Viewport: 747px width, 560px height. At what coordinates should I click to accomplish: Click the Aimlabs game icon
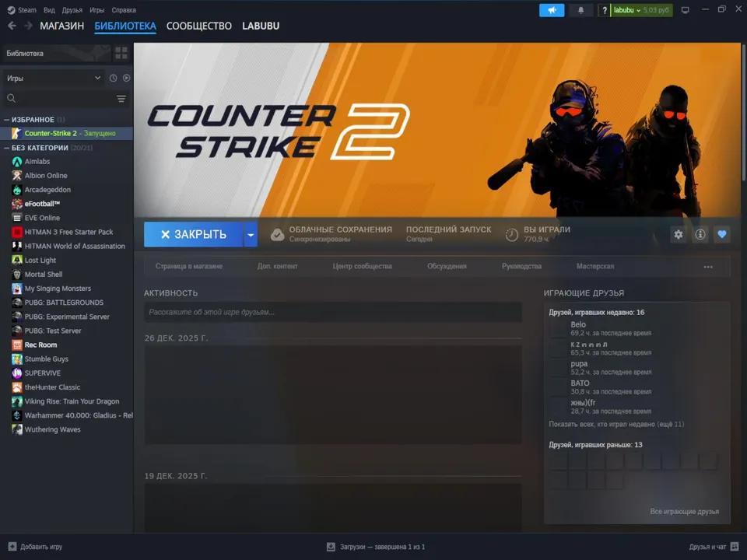pyautogui.click(x=16, y=162)
